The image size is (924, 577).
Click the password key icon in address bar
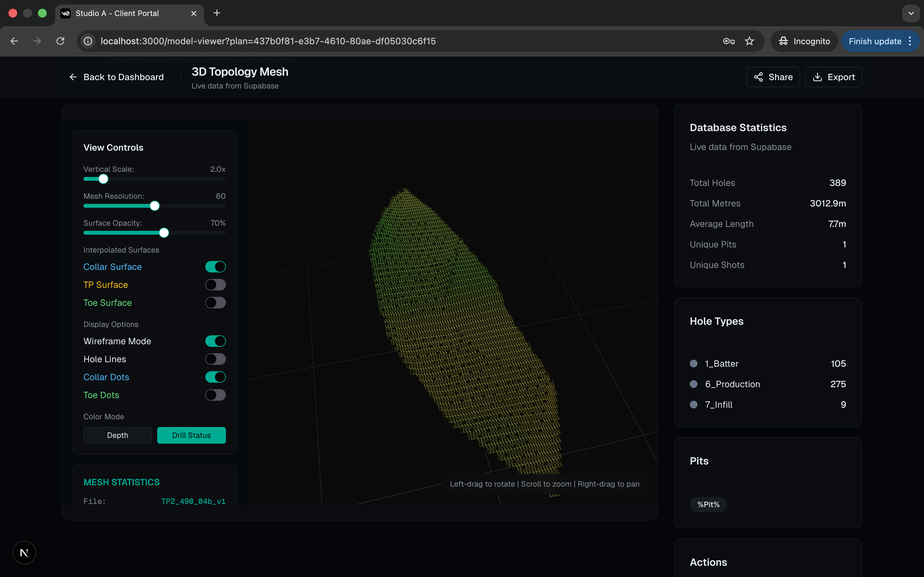729,41
